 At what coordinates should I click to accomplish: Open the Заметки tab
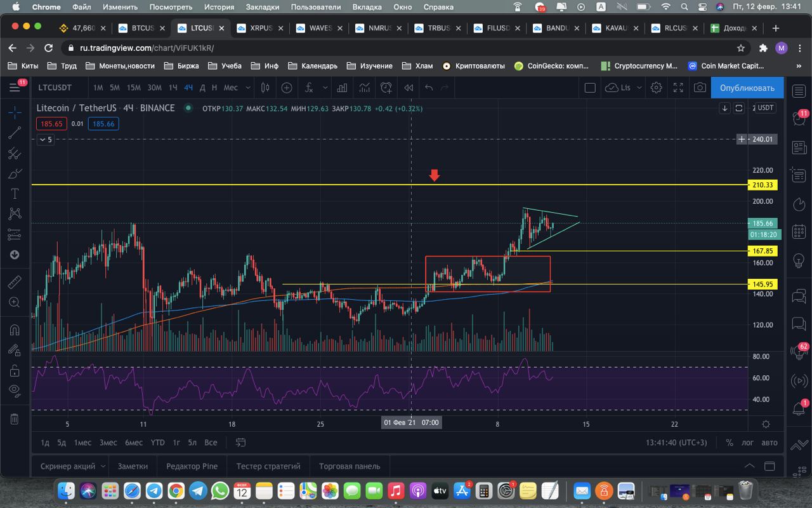[x=133, y=466]
